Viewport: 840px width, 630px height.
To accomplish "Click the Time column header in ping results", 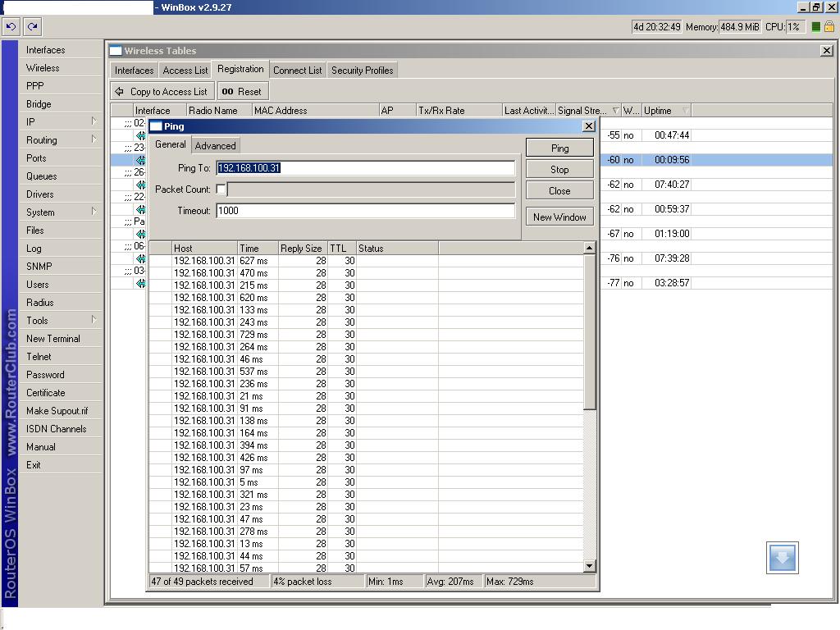I will coord(258,248).
